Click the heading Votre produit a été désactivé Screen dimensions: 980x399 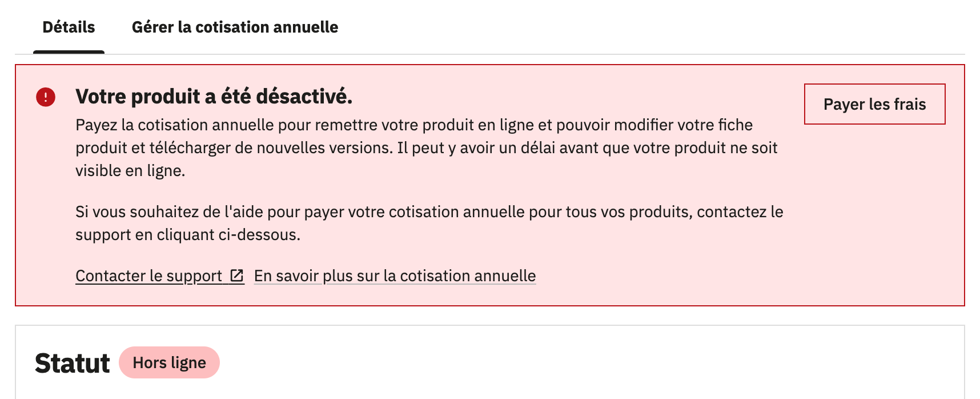[x=214, y=97]
